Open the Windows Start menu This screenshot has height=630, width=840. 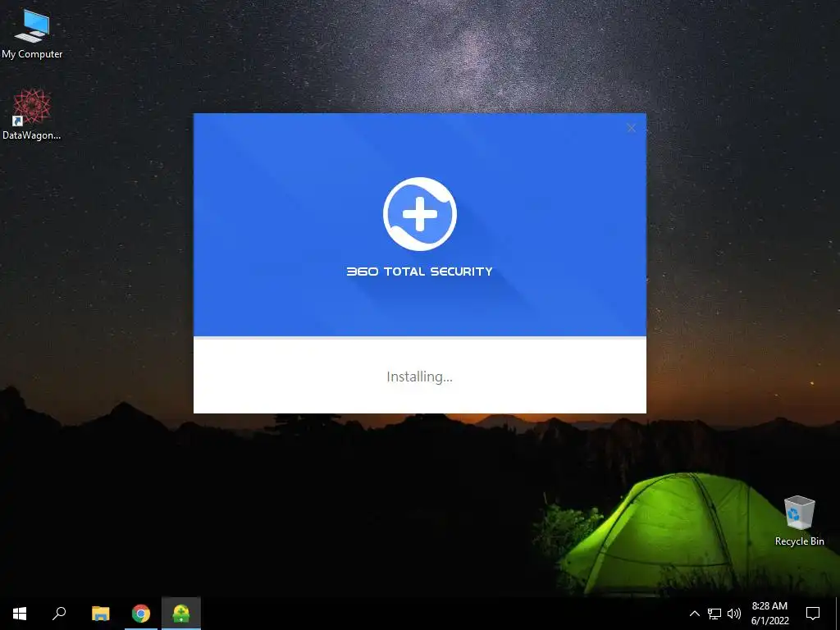[20, 614]
